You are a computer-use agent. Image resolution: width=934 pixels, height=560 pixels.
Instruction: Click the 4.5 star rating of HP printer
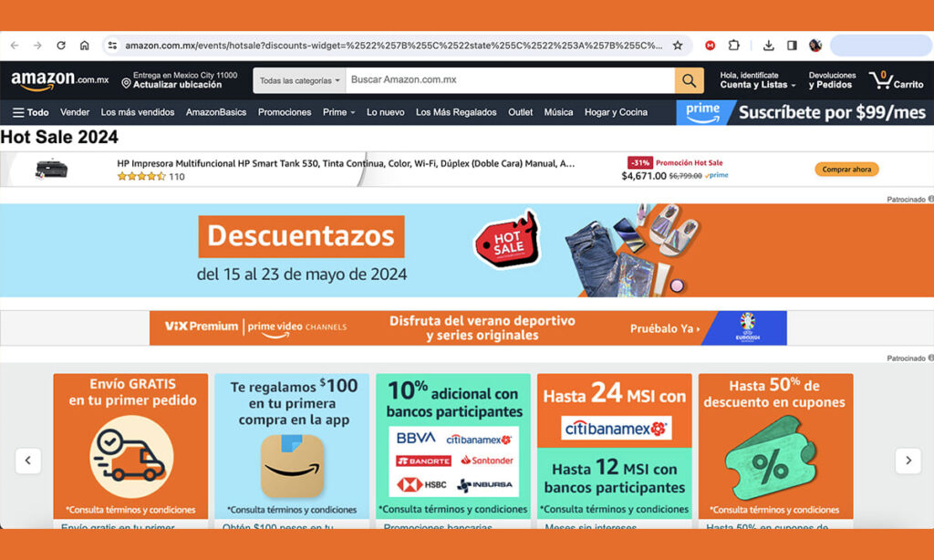point(141,176)
